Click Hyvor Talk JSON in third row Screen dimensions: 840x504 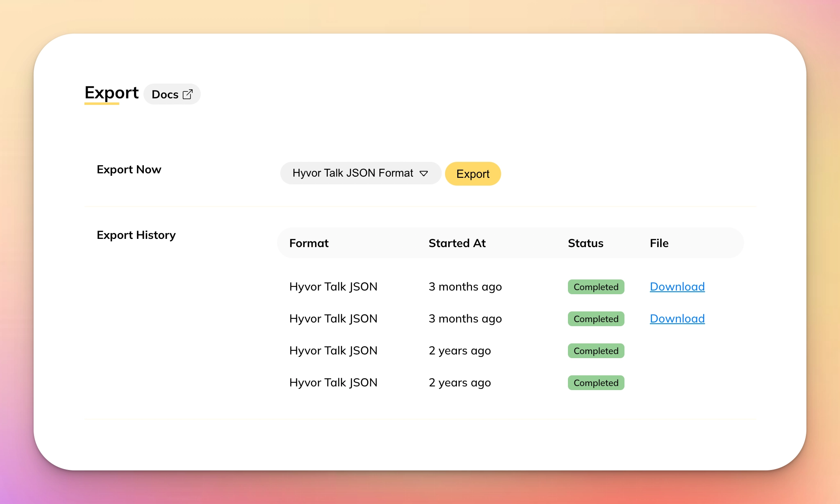click(x=333, y=351)
